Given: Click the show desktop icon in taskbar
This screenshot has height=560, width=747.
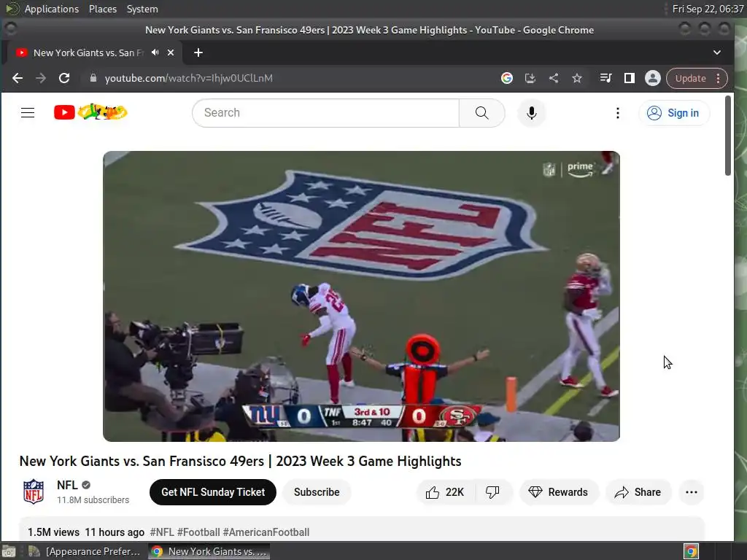Looking at the screenshot, I should (x=9, y=551).
